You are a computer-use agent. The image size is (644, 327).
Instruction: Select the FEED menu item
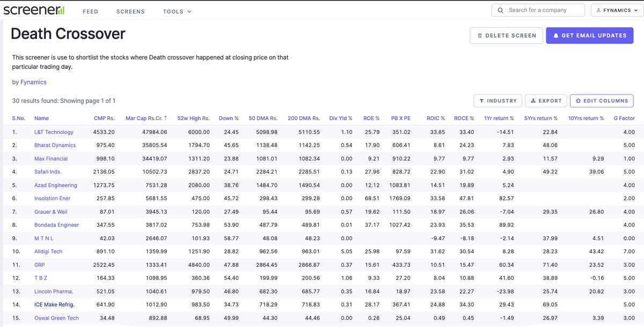coord(90,11)
